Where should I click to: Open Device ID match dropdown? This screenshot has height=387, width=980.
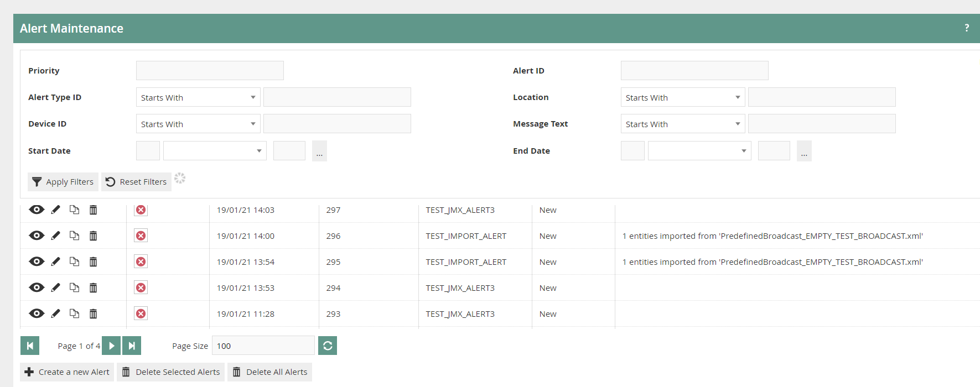(198, 124)
